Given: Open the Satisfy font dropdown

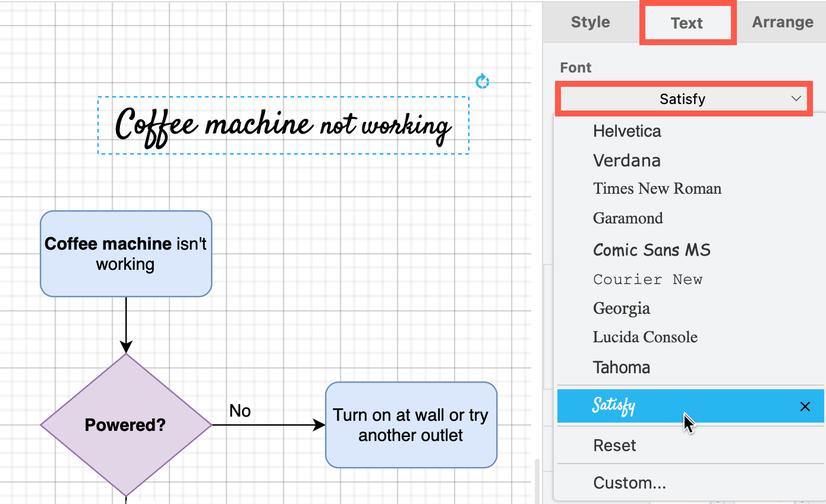Looking at the screenshot, I should click(x=684, y=99).
